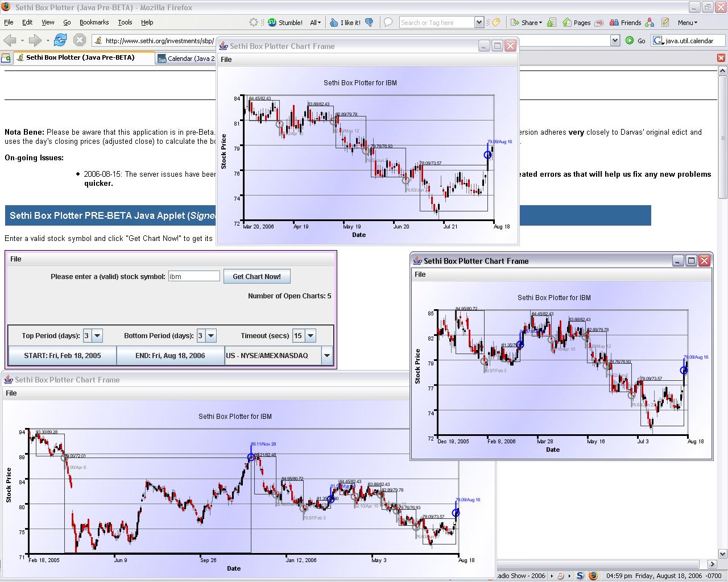Image resolution: width=728 pixels, height=582 pixels.
Task: Open the Timeout seconds dropdown
Action: pos(311,336)
